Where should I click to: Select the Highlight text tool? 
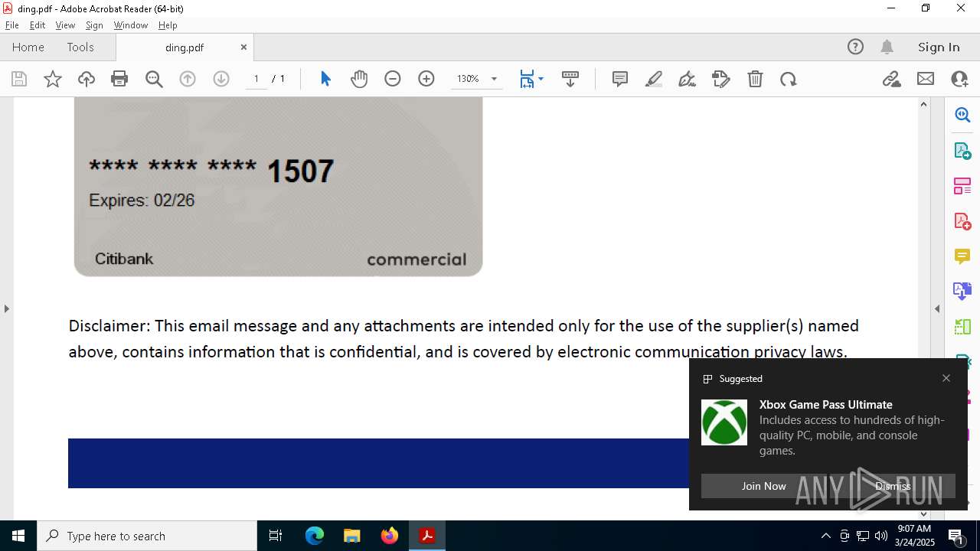(654, 79)
